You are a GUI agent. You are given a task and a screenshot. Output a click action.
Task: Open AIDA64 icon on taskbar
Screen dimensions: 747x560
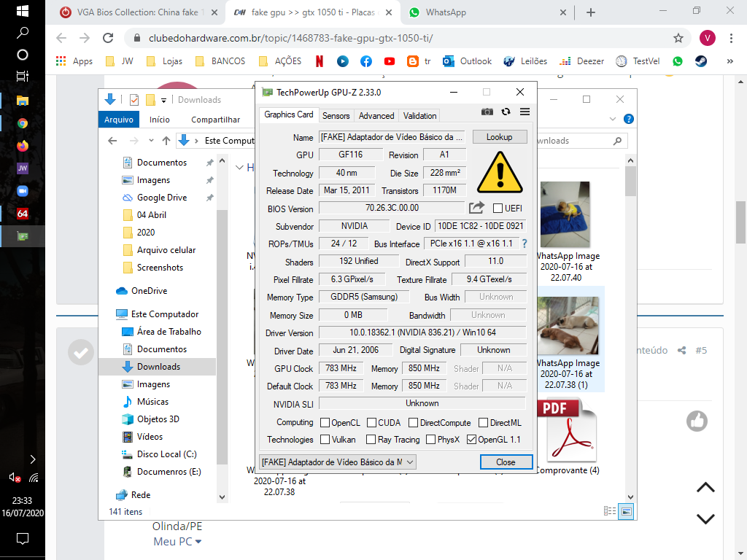coord(23,214)
